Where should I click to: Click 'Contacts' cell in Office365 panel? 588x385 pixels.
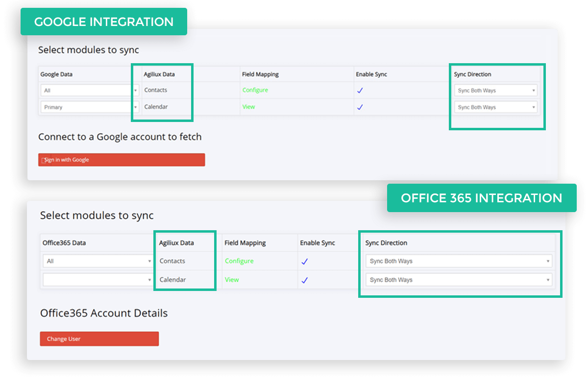(172, 261)
